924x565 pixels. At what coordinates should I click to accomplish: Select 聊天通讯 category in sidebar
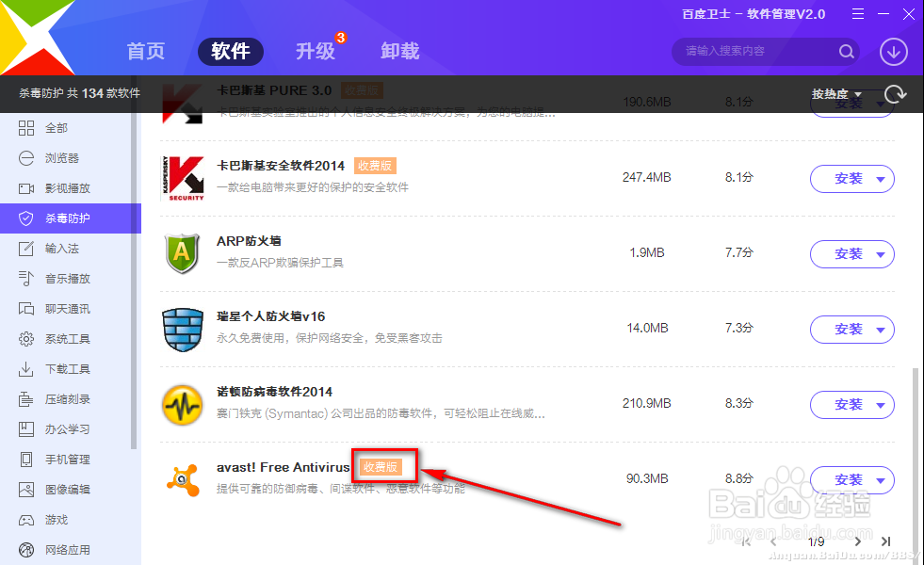pos(71,309)
